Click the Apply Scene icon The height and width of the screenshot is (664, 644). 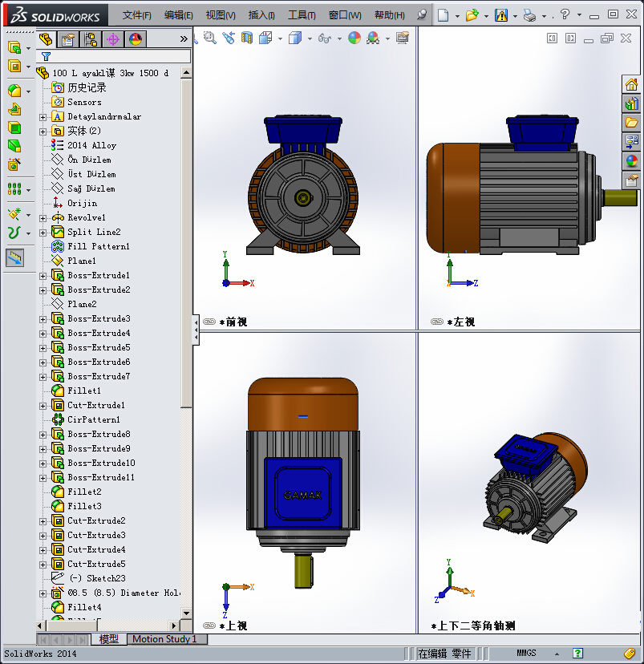click(x=373, y=38)
